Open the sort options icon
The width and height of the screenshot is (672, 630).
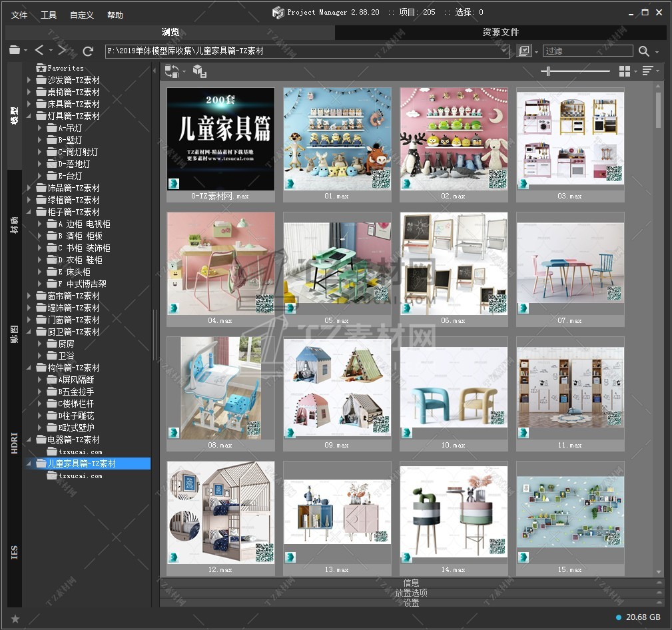click(x=647, y=71)
